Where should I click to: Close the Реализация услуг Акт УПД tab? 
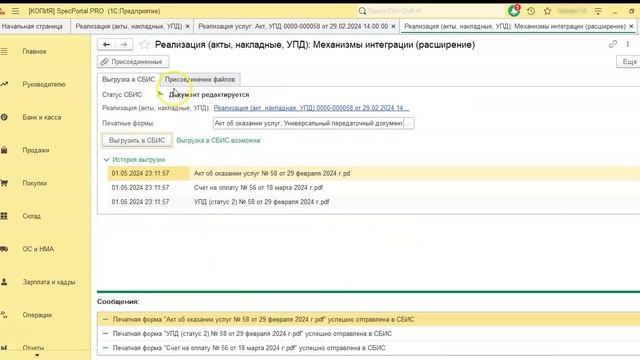coord(393,26)
